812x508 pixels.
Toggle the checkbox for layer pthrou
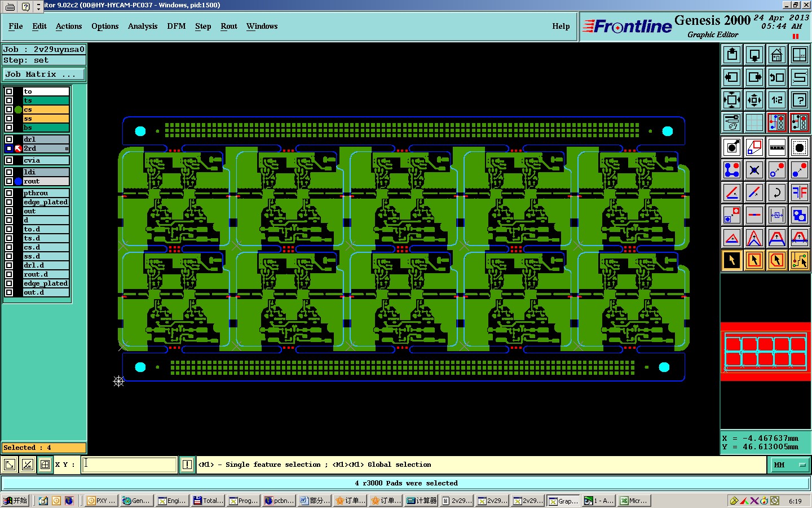click(x=9, y=193)
